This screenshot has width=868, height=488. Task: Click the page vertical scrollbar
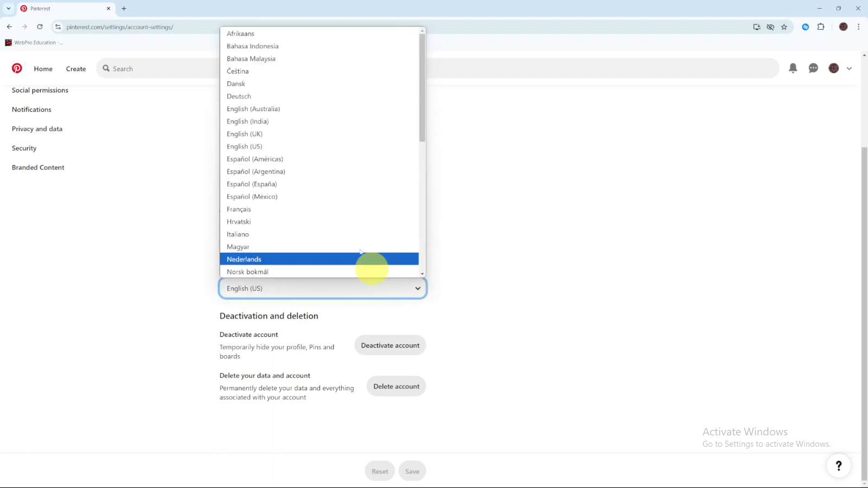point(864,314)
